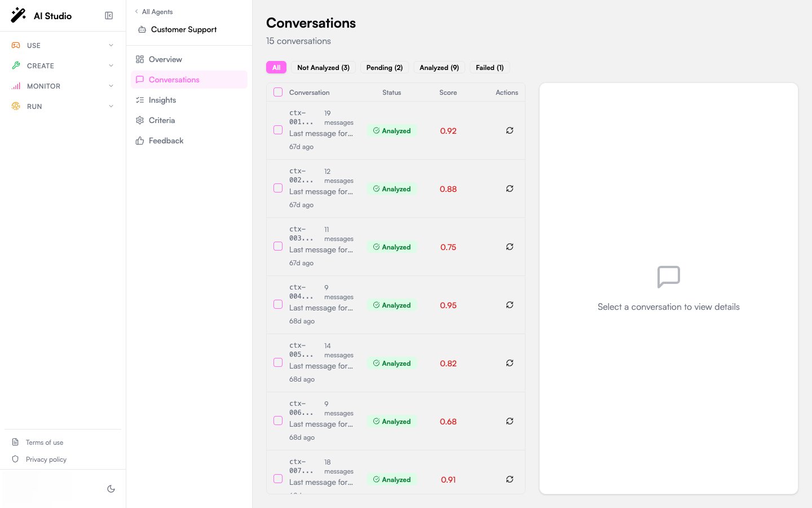Click the AI Studio magic wand logo
Image resolution: width=812 pixels, height=508 pixels.
point(19,15)
